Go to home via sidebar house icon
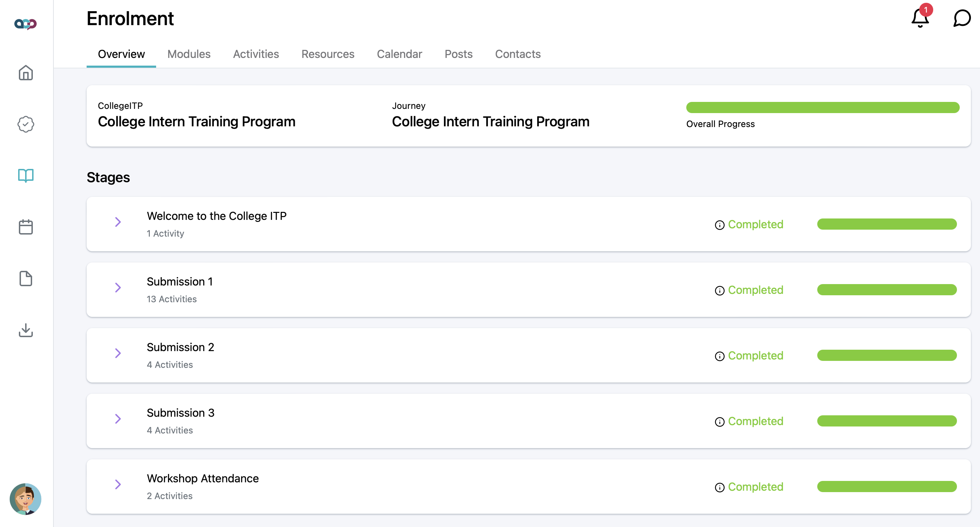980x527 pixels. click(x=25, y=73)
